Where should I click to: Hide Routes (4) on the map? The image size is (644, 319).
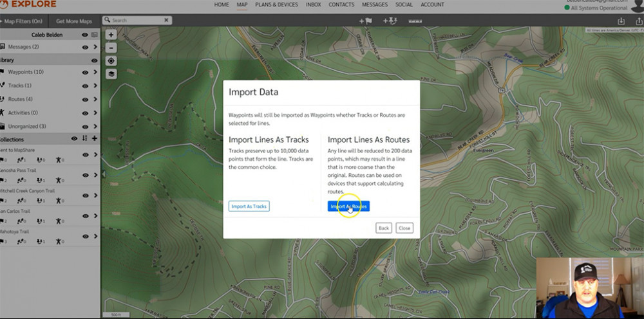[85, 99]
